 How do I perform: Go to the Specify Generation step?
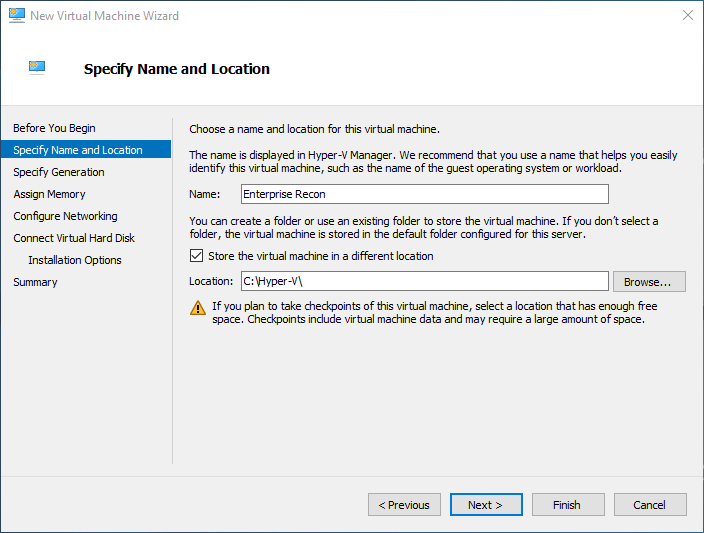click(59, 172)
